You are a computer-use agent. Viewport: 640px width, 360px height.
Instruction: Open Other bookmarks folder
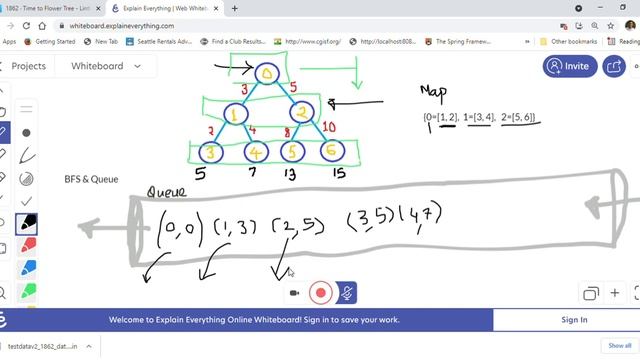tap(569, 42)
